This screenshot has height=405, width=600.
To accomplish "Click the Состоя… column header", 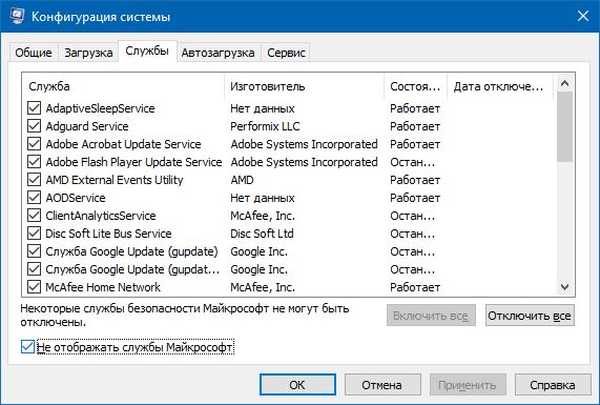I will [416, 87].
